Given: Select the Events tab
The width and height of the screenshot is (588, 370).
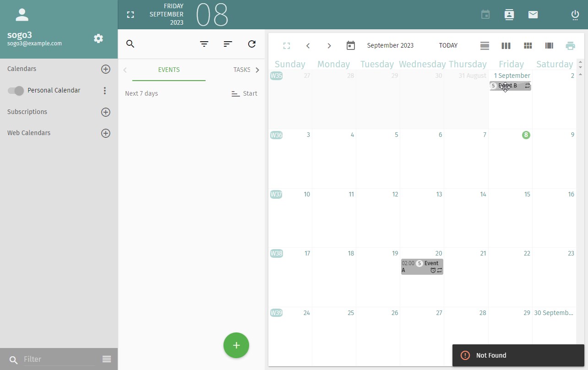Looking at the screenshot, I should [169, 70].
